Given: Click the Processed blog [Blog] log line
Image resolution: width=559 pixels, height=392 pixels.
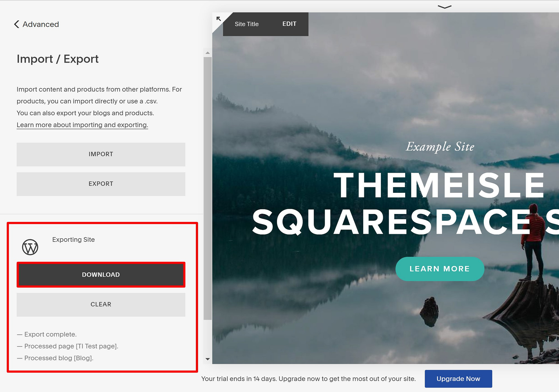Looking at the screenshot, I should click(x=55, y=358).
